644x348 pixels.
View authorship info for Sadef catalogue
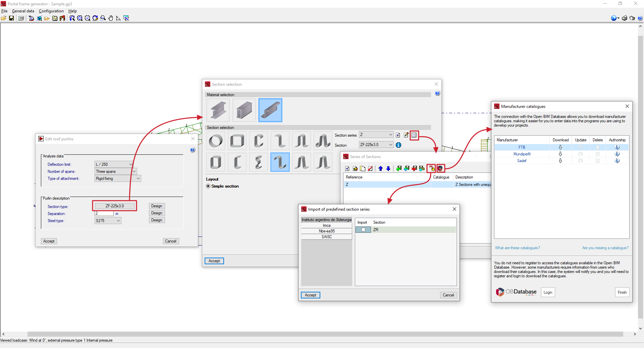(617, 161)
